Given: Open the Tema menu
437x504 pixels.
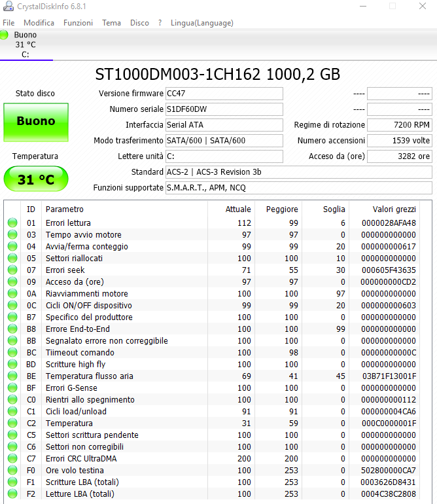Looking at the screenshot, I should [111, 23].
